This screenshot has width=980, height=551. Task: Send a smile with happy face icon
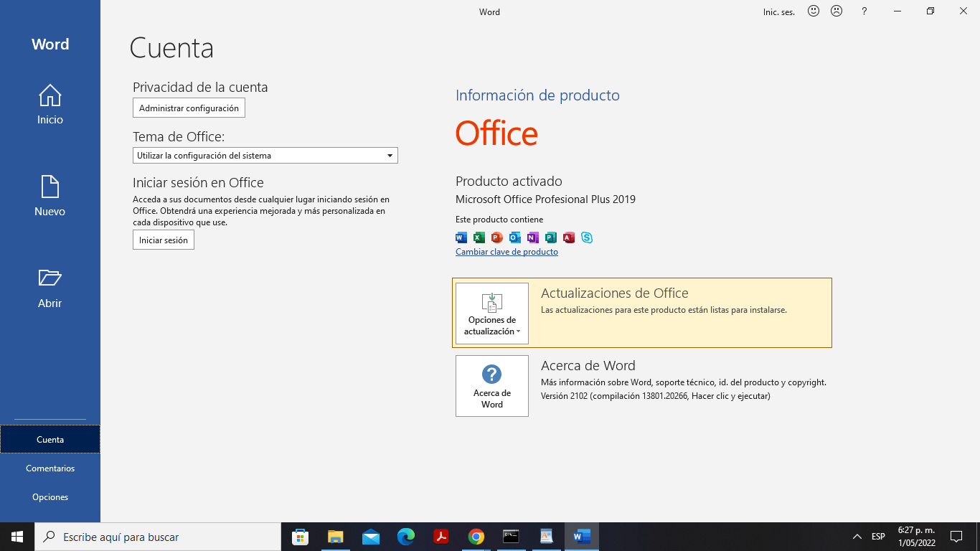(814, 11)
